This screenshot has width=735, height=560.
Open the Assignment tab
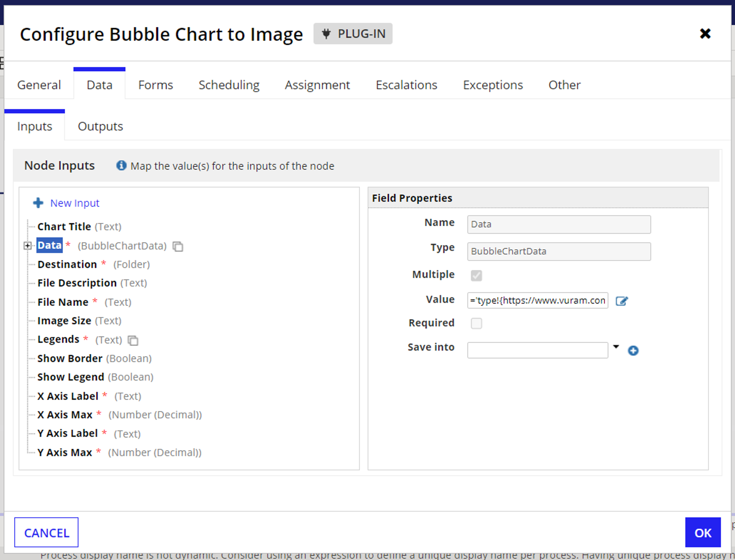pyautogui.click(x=317, y=85)
